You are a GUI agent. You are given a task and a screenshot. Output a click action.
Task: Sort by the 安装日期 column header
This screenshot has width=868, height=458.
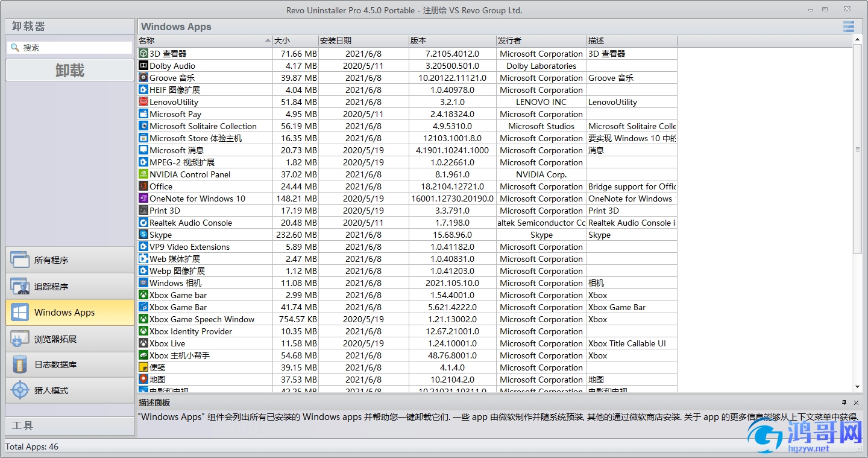363,40
